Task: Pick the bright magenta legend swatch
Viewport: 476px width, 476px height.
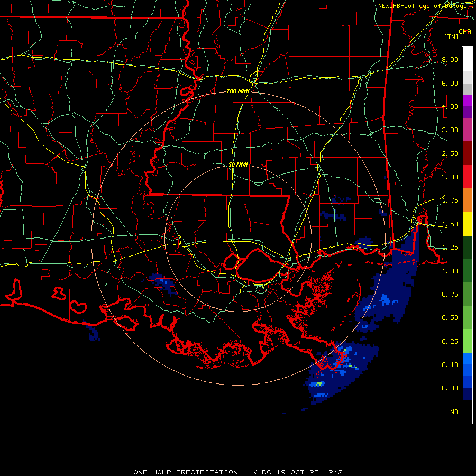Action: click(467, 100)
